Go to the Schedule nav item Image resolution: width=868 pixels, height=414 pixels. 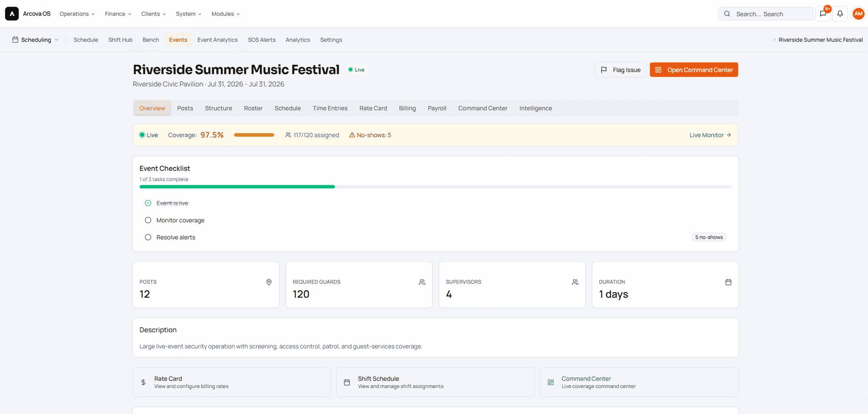(x=86, y=40)
